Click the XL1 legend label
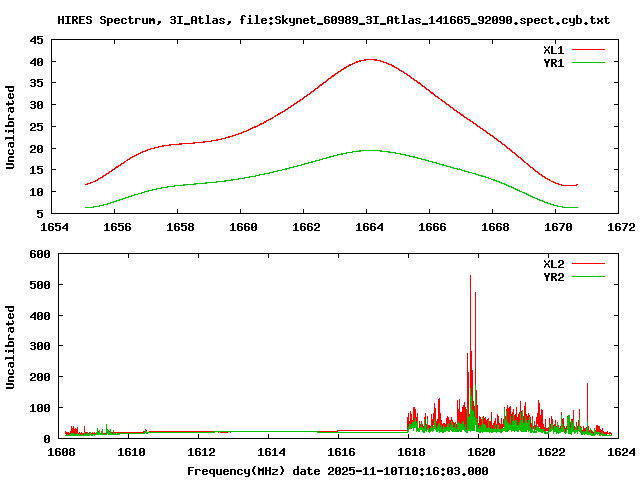 tap(554, 49)
